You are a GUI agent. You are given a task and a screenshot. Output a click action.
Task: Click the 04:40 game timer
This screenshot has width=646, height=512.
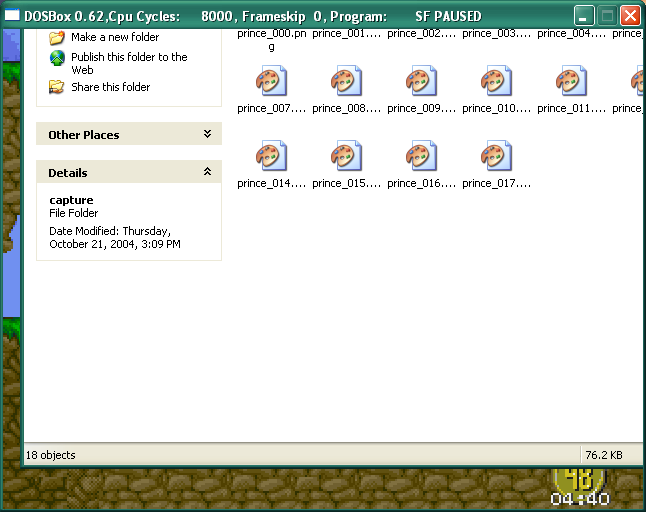[580, 498]
